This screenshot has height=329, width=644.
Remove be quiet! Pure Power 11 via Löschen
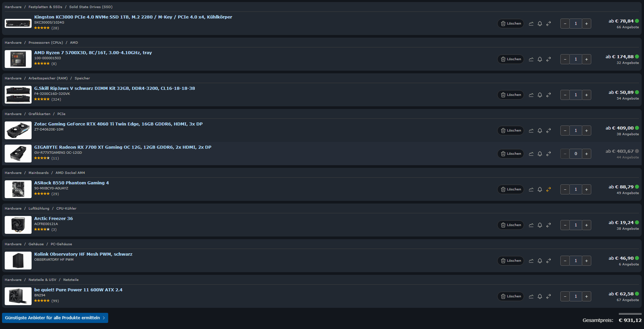[x=511, y=296]
